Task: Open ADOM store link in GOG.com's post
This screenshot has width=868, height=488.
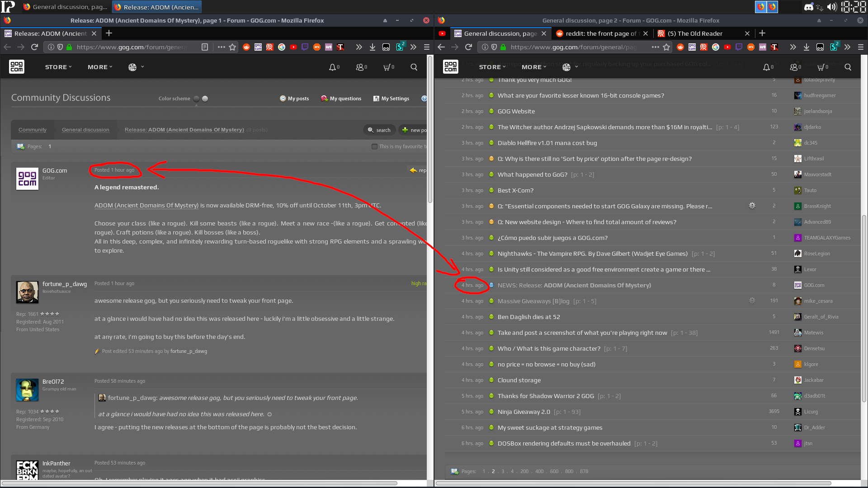Action: [x=146, y=205]
